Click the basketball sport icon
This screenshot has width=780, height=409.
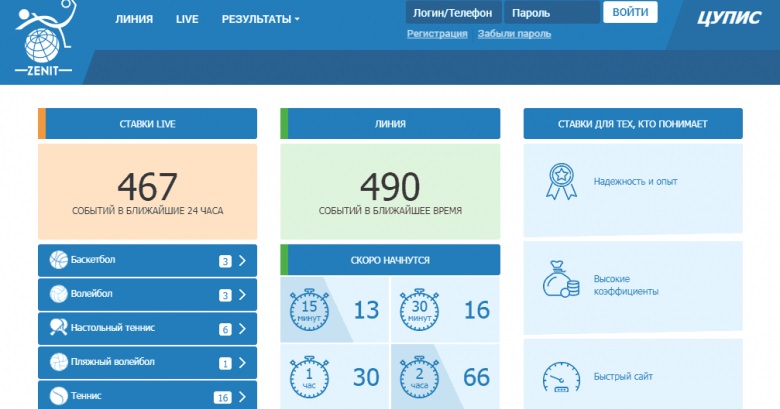point(58,261)
